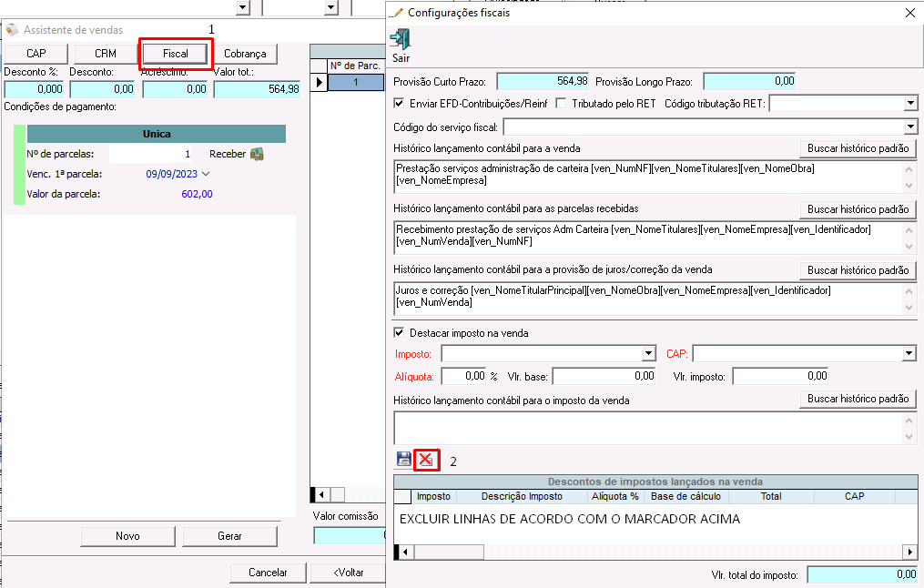The width and height of the screenshot is (924, 588).
Task: Open the Venc. 1ª parcela date picker
Action: [206, 174]
